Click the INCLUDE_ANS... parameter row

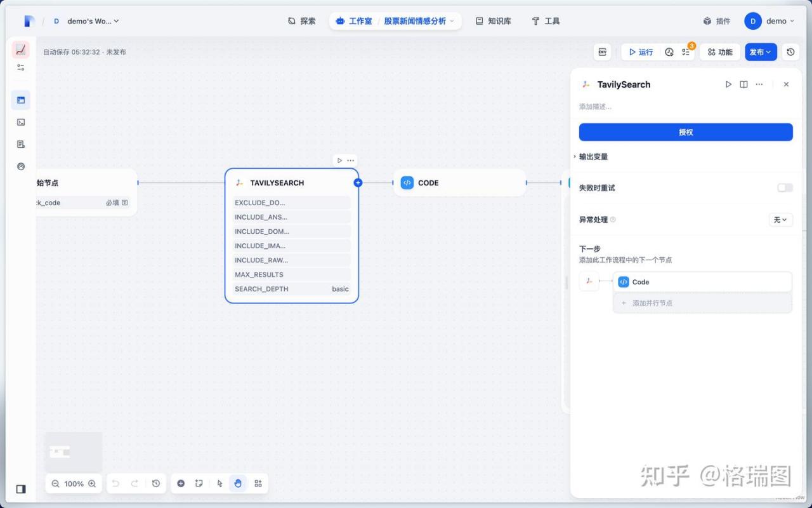[x=292, y=217]
